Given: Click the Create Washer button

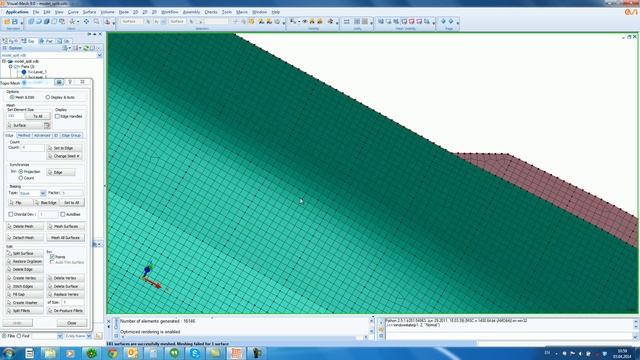Looking at the screenshot, I should (24, 303).
